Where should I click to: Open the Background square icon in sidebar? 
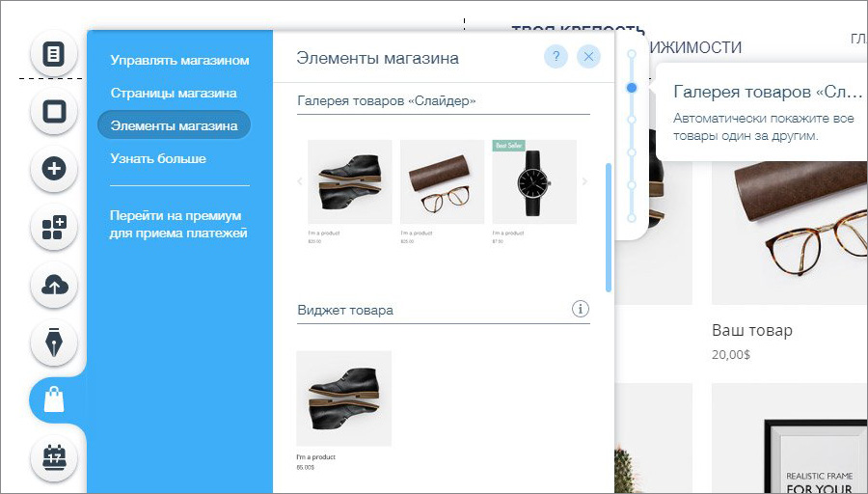click(54, 111)
